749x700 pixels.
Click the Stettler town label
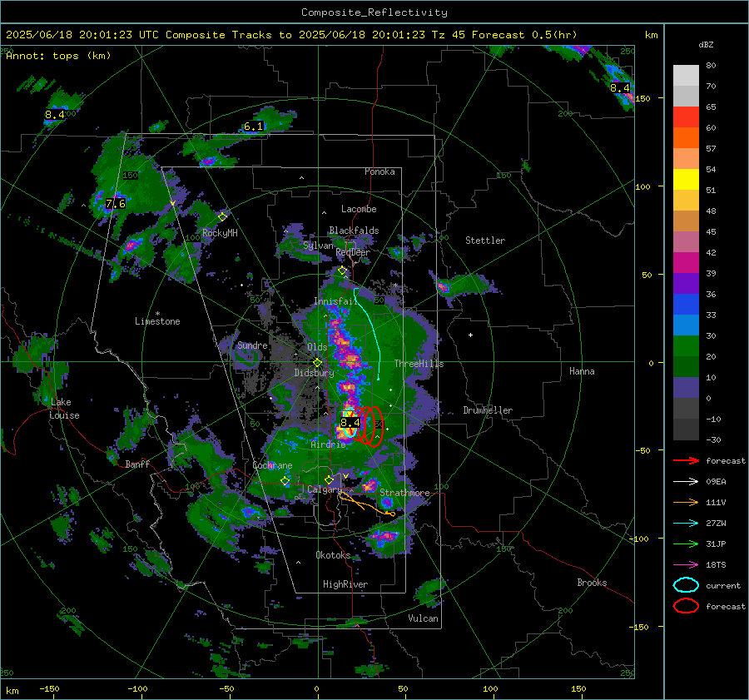[485, 241]
